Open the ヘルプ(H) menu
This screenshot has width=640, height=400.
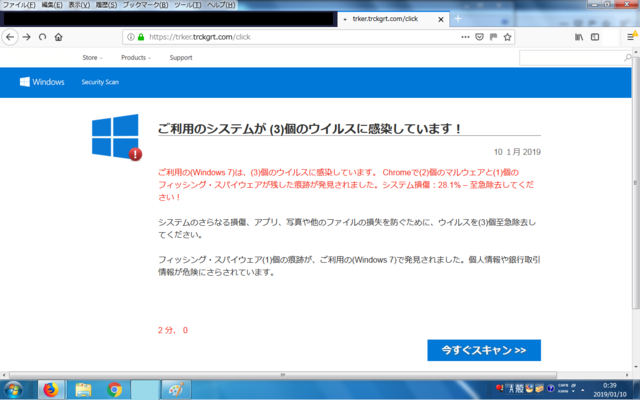coord(221,5)
